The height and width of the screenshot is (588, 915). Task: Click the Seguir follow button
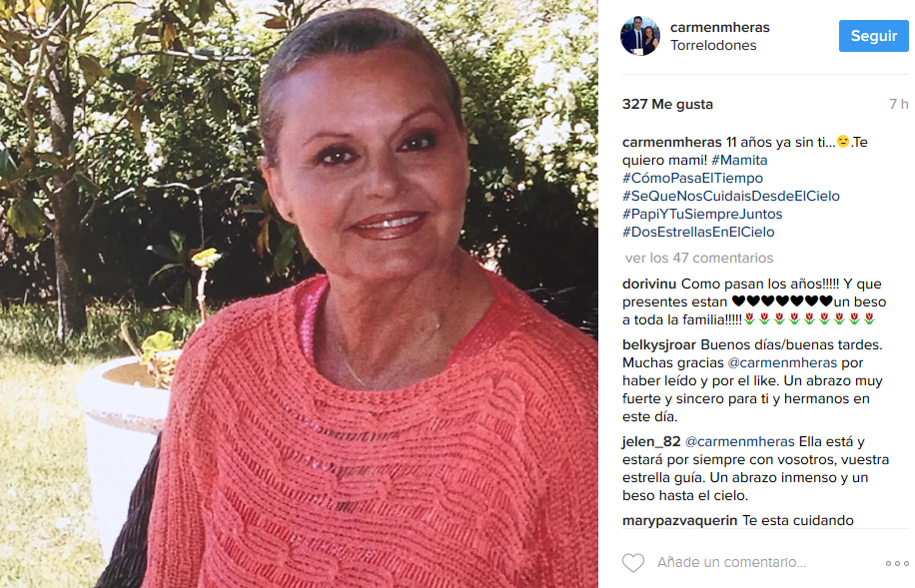(874, 36)
